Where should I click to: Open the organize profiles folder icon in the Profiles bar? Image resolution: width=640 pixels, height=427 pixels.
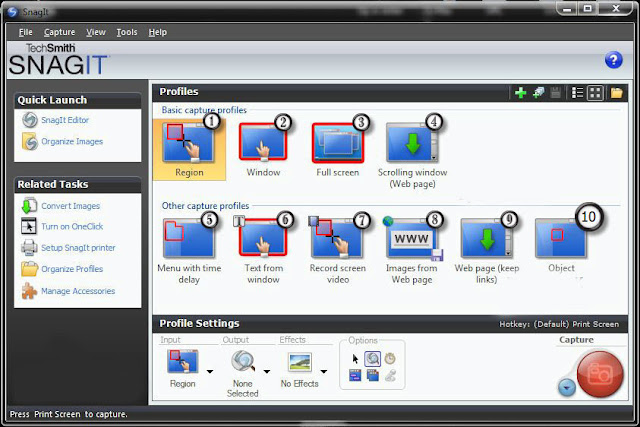click(616, 93)
